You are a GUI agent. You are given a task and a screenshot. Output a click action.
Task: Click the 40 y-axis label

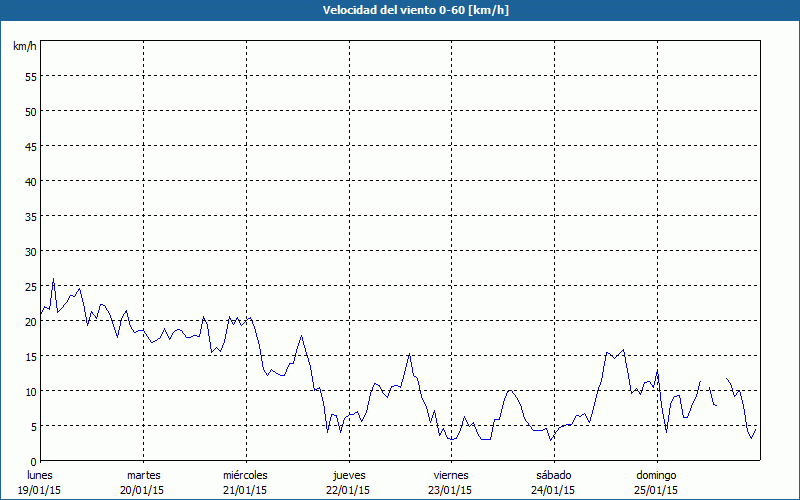pyautogui.click(x=30, y=181)
